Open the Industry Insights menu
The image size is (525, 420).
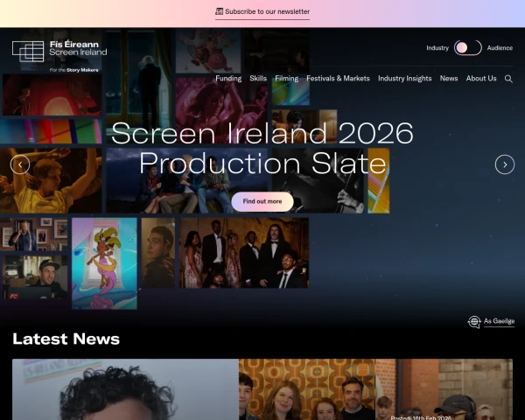[x=405, y=79]
